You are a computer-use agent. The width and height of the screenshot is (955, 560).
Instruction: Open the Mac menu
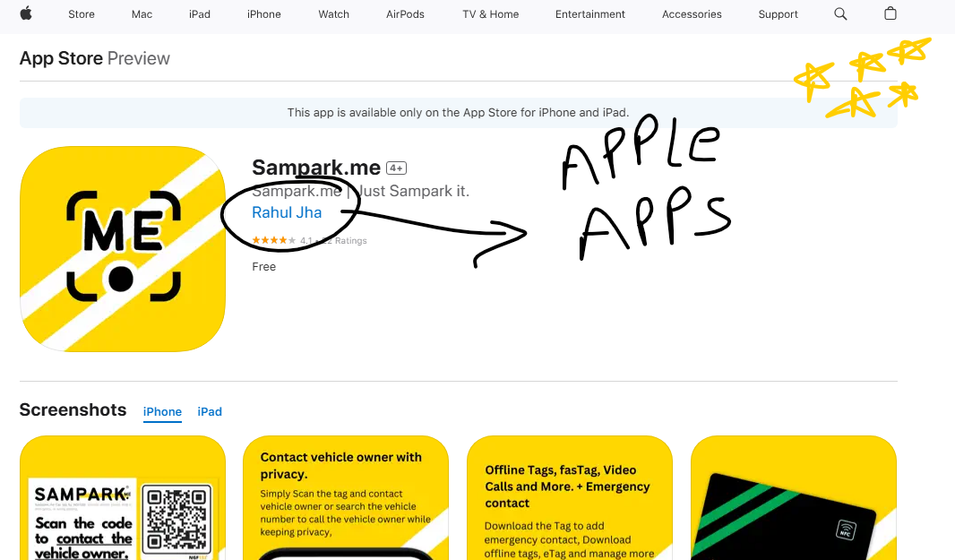142,14
